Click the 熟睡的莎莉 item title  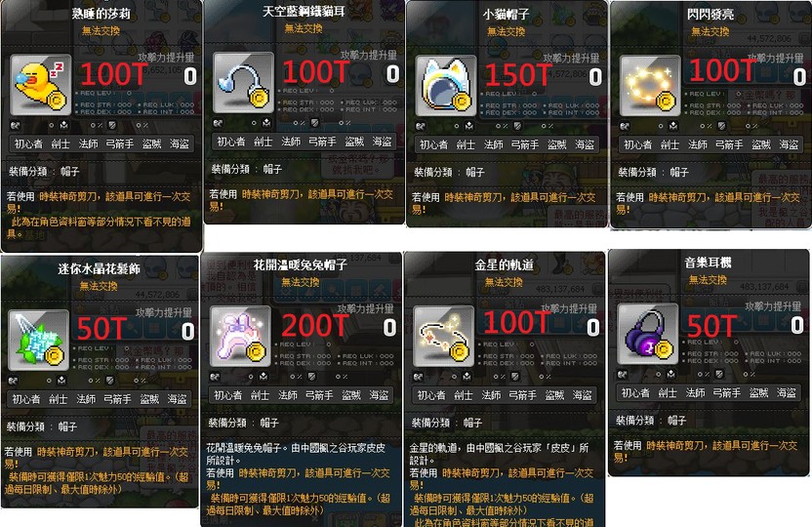pos(101,13)
